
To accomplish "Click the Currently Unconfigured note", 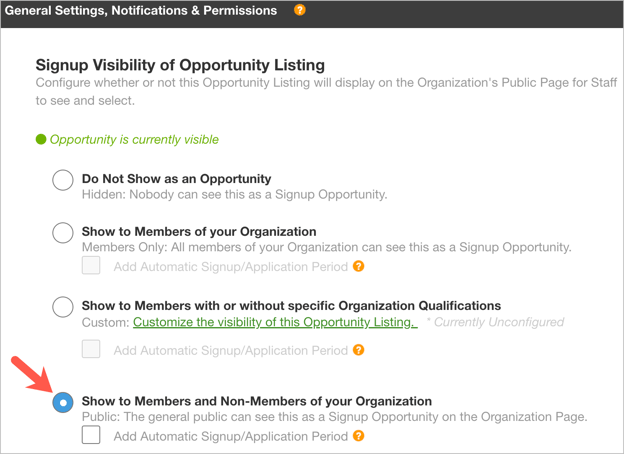I will click(x=495, y=322).
